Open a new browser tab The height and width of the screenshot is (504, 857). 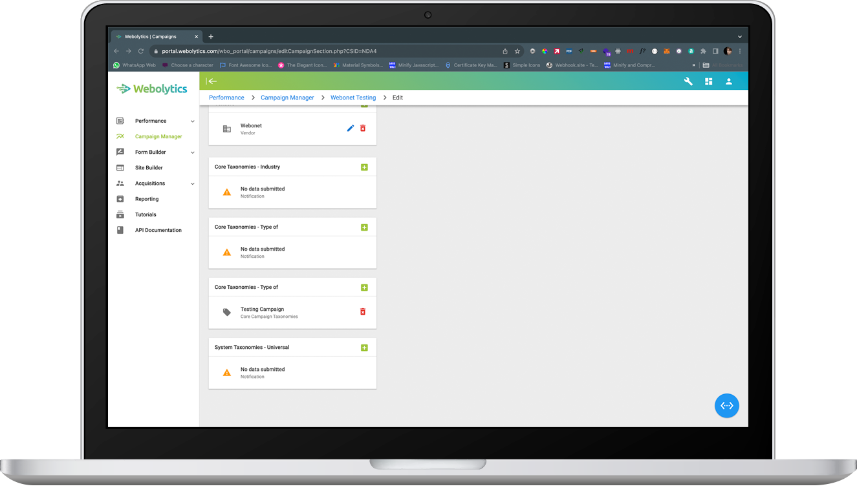coord(211,37)
